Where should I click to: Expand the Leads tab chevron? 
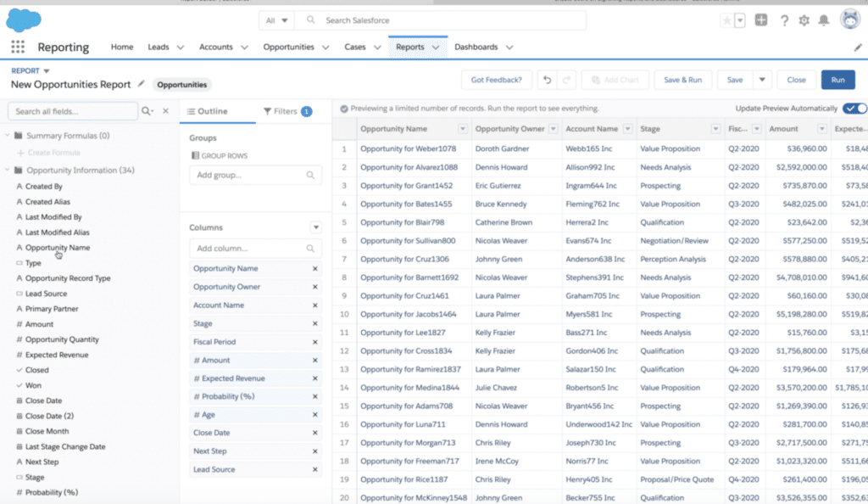[x=180, y=48]
